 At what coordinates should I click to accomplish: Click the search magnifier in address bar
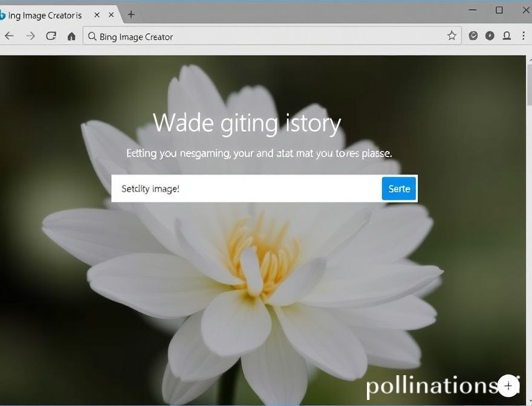(92, 36)
